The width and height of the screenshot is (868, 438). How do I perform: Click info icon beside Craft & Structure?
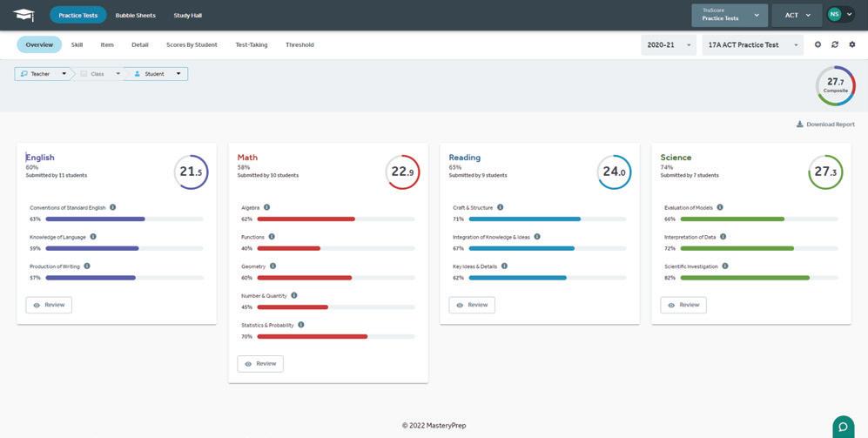[500, 207]
